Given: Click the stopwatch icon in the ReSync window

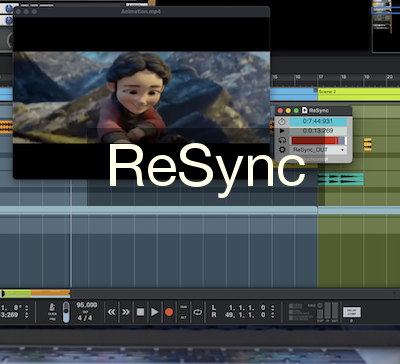Looking at the screenshot, I should [282, 122].
